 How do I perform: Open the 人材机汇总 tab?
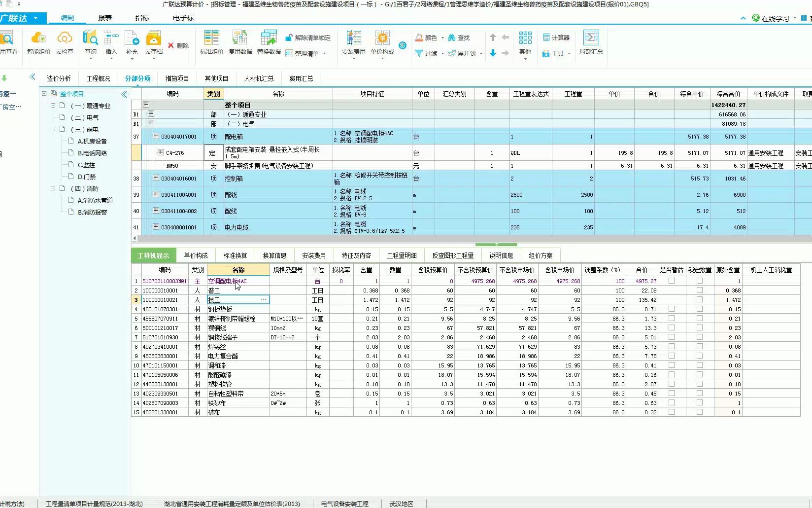(x=259, y=78)
